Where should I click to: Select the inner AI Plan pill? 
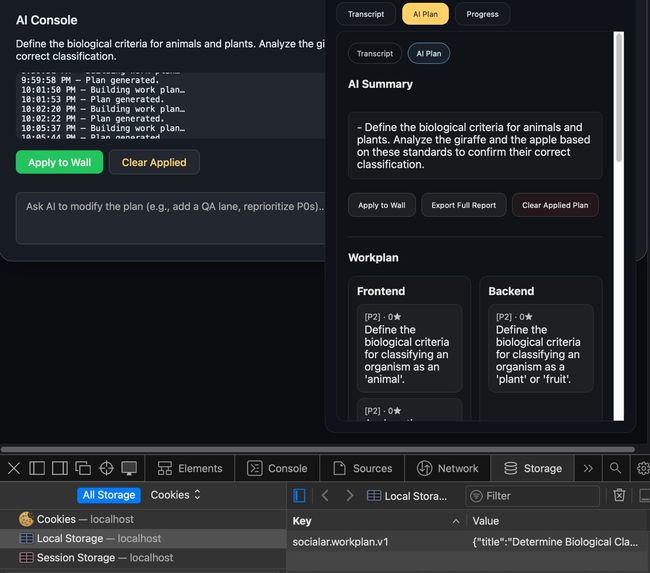pyautogui.click(x=429, y=53)
